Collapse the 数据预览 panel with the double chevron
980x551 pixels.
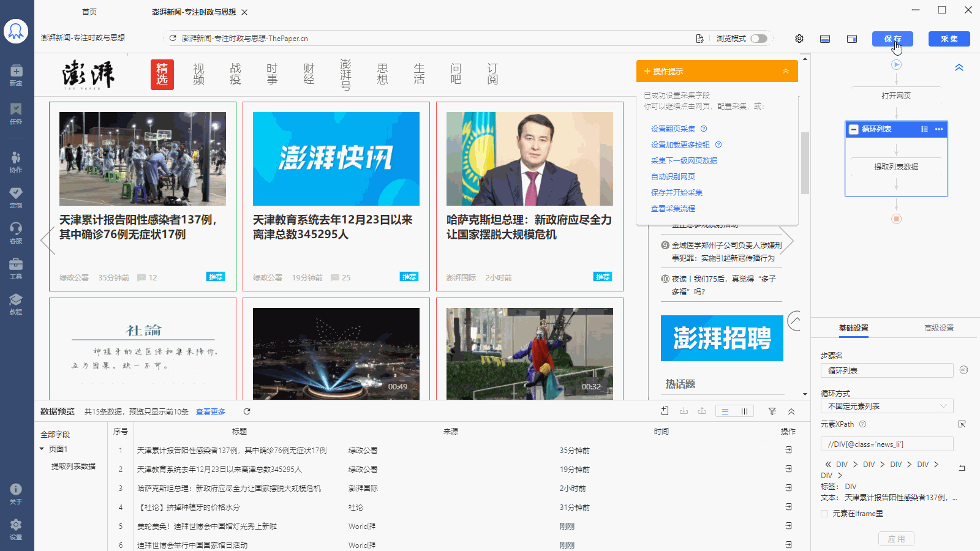791,411
